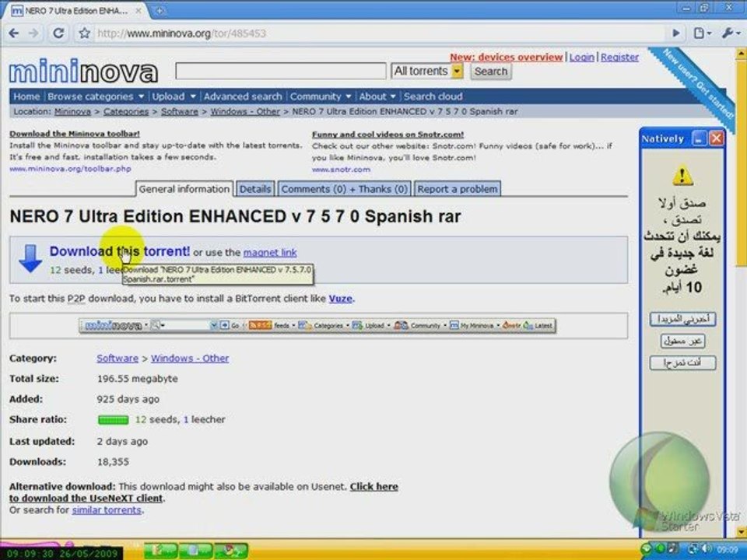Expand the Browse categories menu
Screen dimensions: 747x560
coord(95,96)
